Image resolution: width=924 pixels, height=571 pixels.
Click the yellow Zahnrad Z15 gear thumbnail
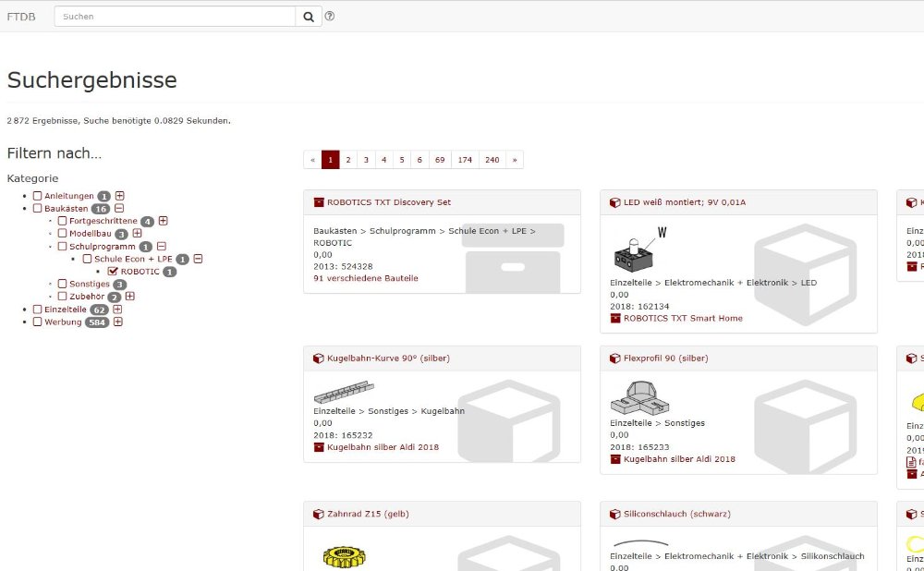(x=344, y=556)
